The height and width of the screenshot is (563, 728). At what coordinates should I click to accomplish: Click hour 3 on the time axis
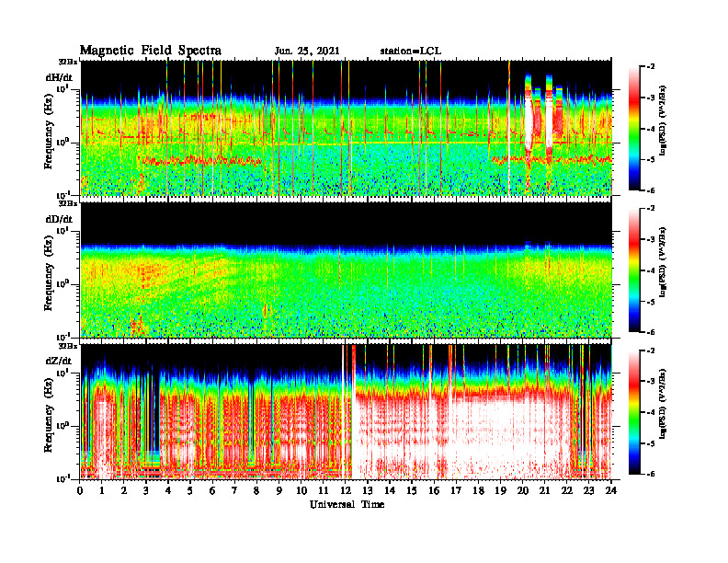click(x=146, y=491)
